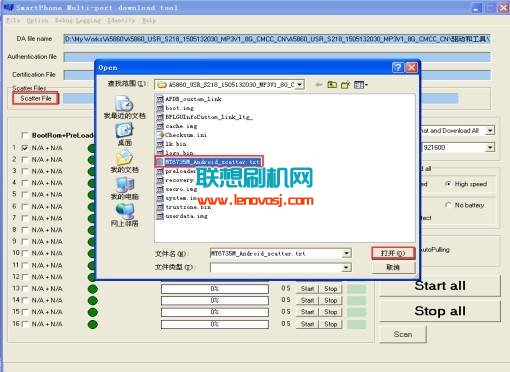
Task: Open the Option menu
Action: coord(37,20)
